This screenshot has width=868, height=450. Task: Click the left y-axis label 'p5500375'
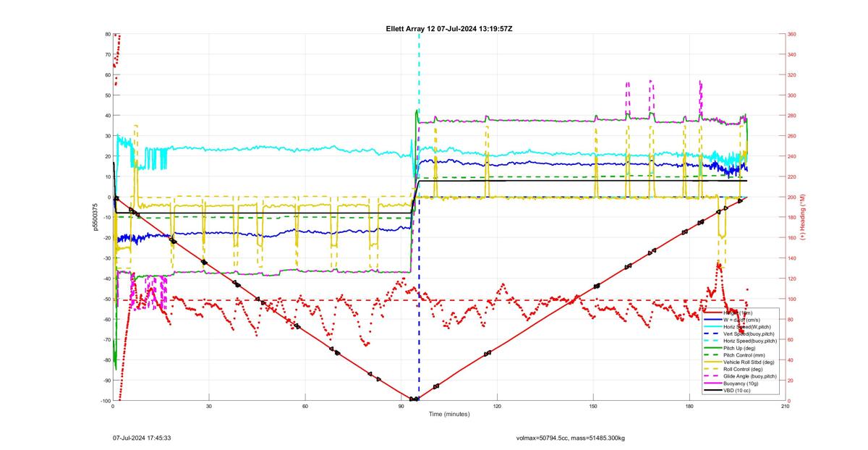(x=95, y=217)
